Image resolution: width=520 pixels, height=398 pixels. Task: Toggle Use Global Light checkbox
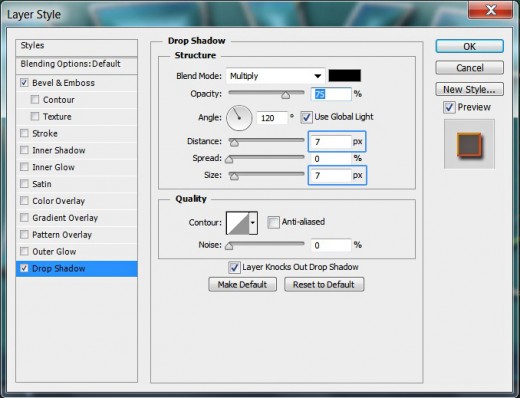tap(306, 117)
